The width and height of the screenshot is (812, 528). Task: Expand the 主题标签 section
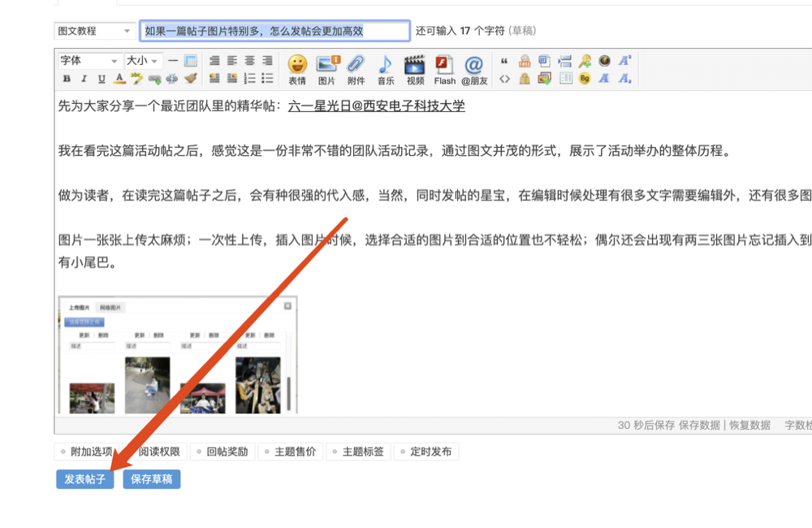[x=358, y=452]
